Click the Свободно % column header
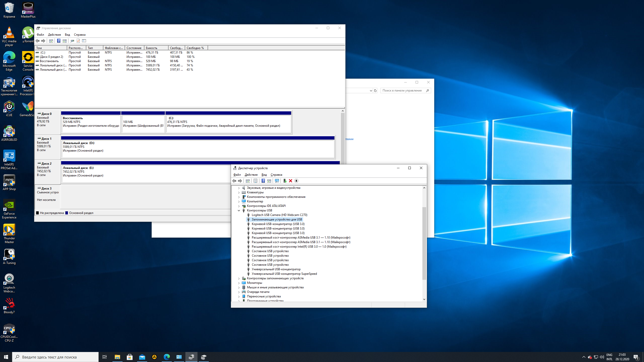The height and width of the screenshot is (362, 644). tap(195, 48)
